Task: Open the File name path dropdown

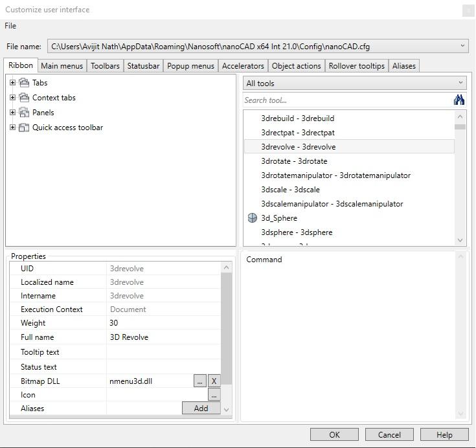Action: pos(462,46)
